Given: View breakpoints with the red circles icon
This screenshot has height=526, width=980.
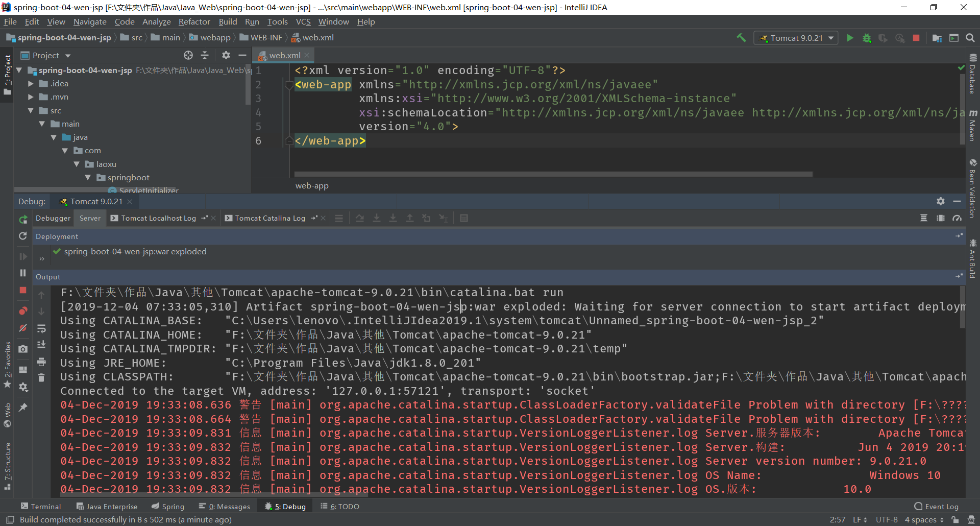Looking at the screenshot, I should click(x=23, y=311).
